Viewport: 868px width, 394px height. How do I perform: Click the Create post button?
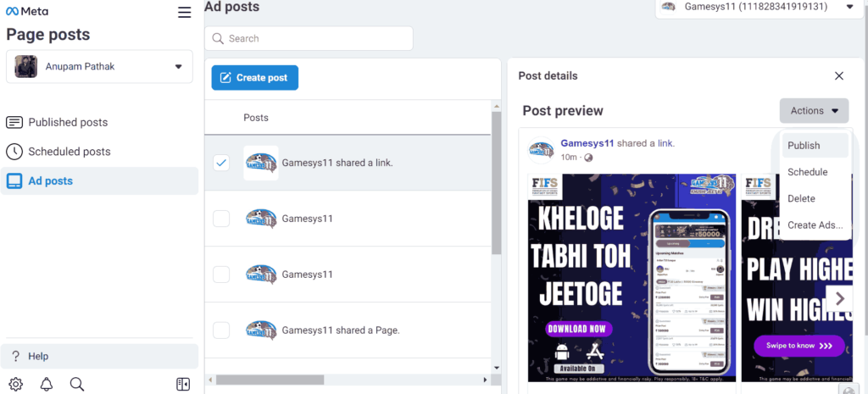254,77
